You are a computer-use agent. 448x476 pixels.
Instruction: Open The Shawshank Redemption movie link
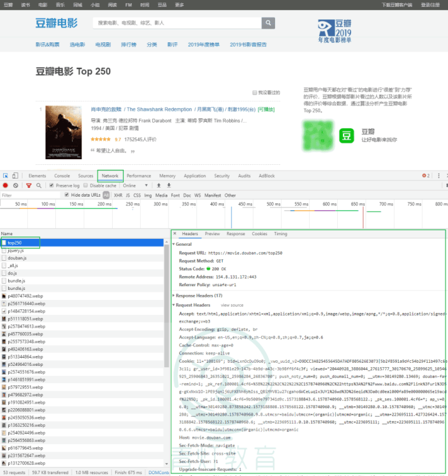tap(174, 110)
